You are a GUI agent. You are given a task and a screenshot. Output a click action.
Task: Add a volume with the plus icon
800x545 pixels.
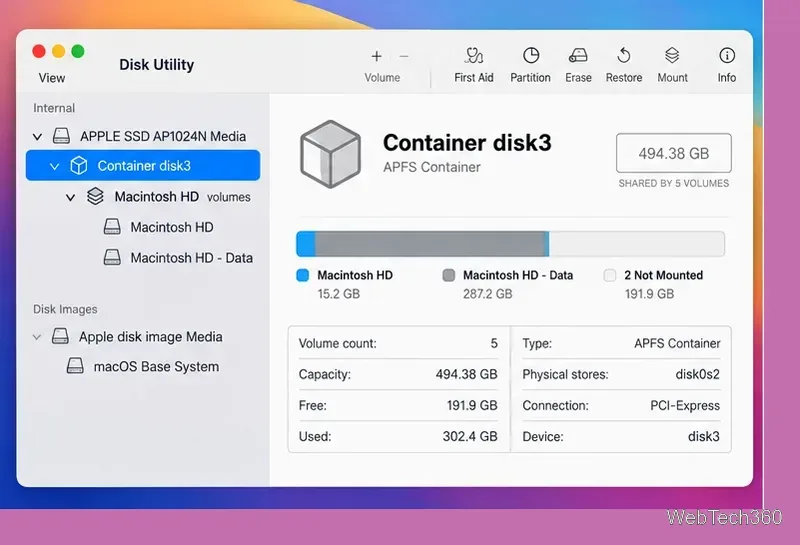click(377, 56)
